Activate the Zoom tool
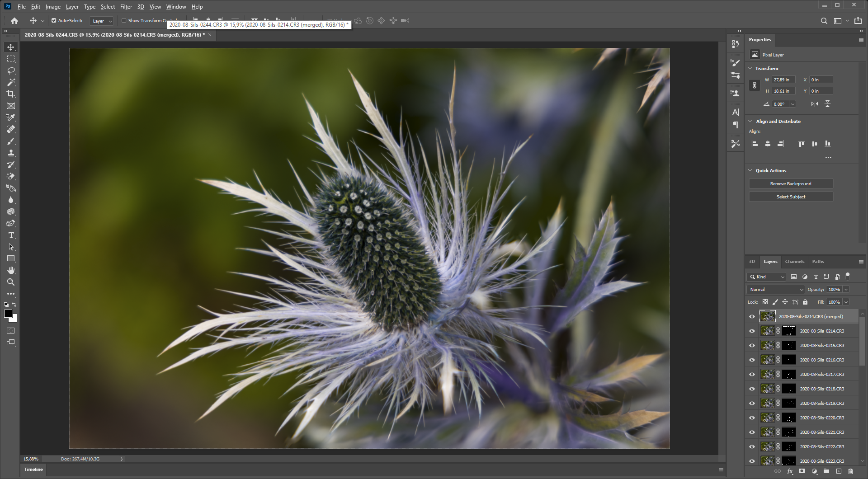The height and width of the screenshot is (479, 868). [x=11, y=282]
